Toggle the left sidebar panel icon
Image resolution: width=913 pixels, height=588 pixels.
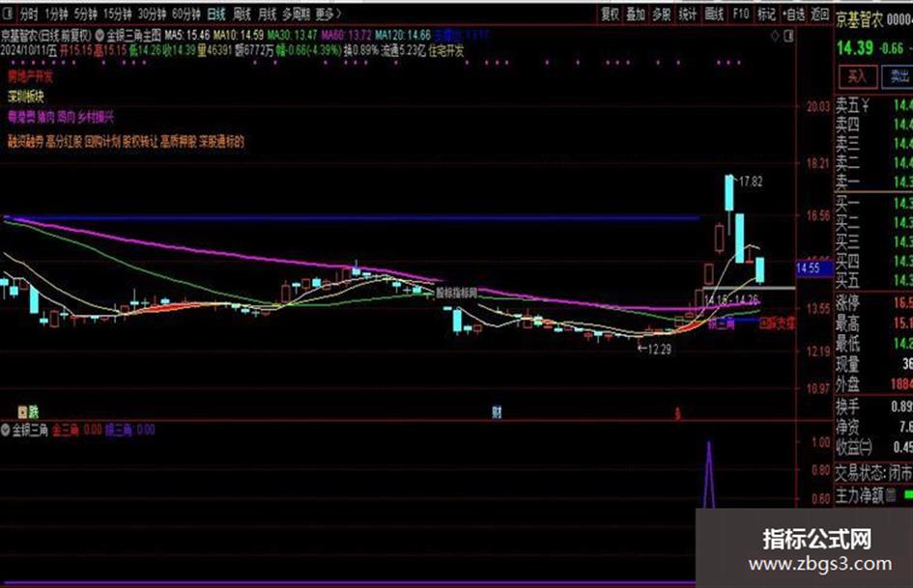pos(8,14)
